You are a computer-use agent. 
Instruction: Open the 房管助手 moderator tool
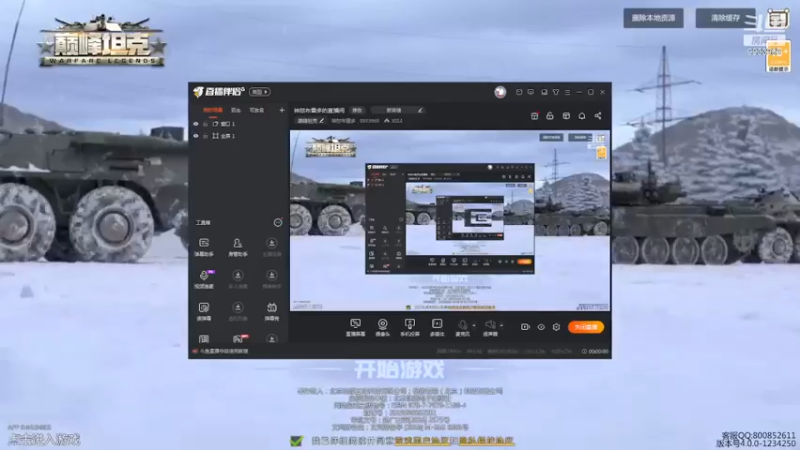[238, 247]
